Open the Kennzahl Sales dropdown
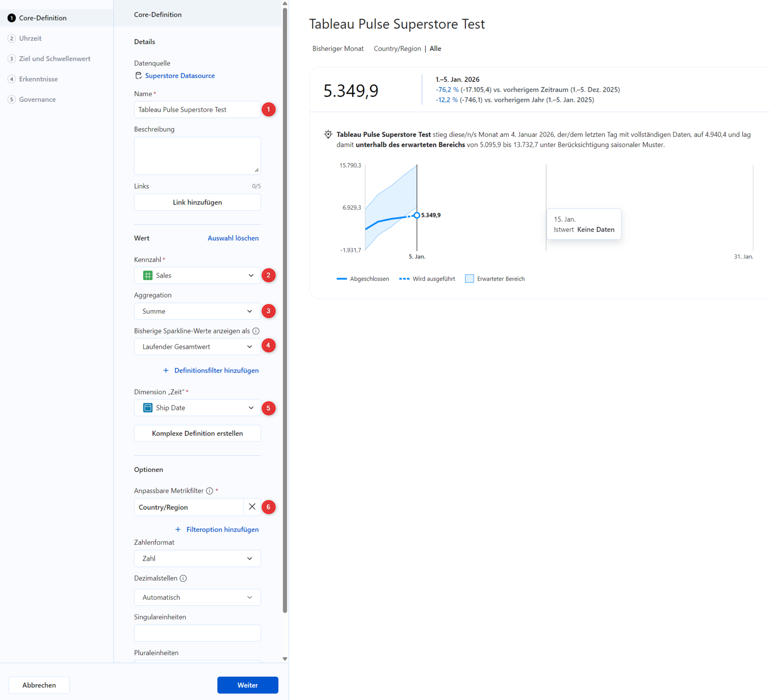Screen dimensions: 770x700 point(197,275)
